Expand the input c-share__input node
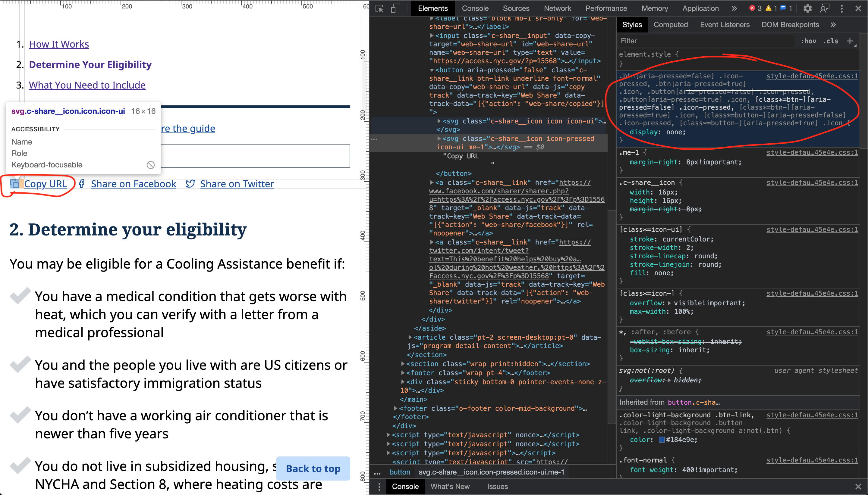Image resolution: width=868 pixels, height=495 pixels. (432, 36)
